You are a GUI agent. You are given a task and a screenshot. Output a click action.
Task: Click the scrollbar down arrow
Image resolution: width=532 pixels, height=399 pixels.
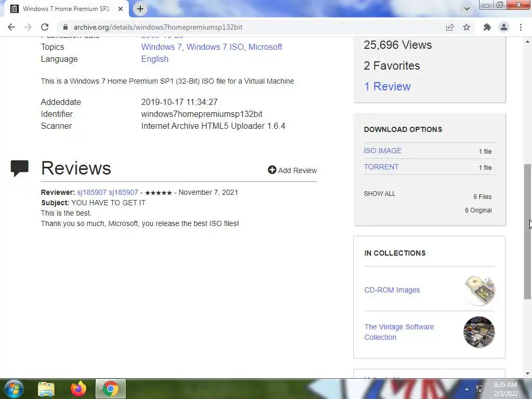[527, 374]
